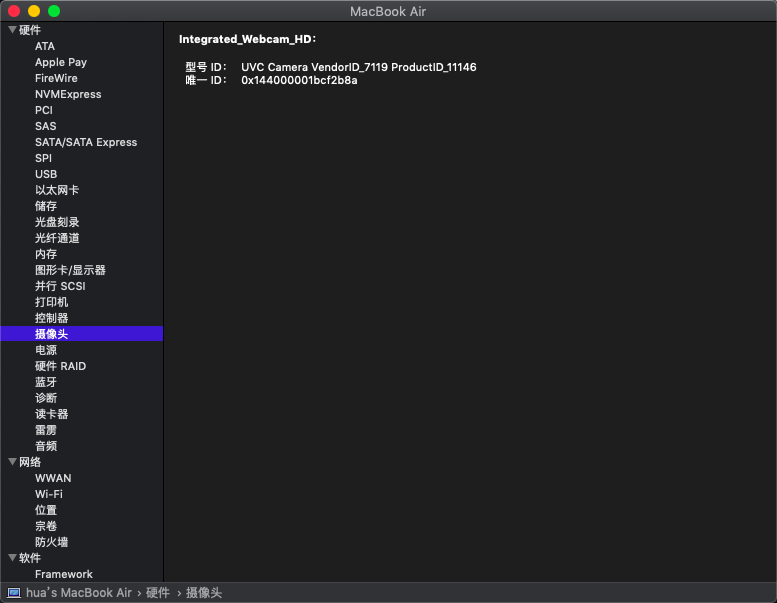Click the 网络 section header label
Image resolution: width=777 pixels, height=603 pixels.
(x=30, y=462)
